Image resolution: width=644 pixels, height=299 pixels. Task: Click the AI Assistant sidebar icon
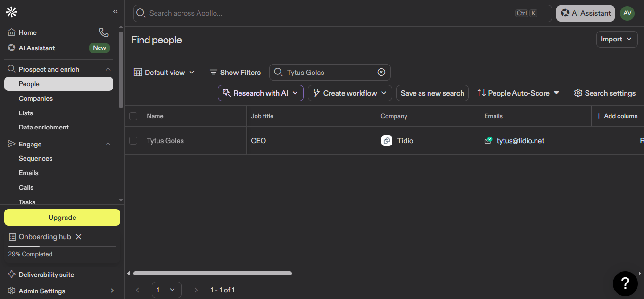[x=12, y=48]
